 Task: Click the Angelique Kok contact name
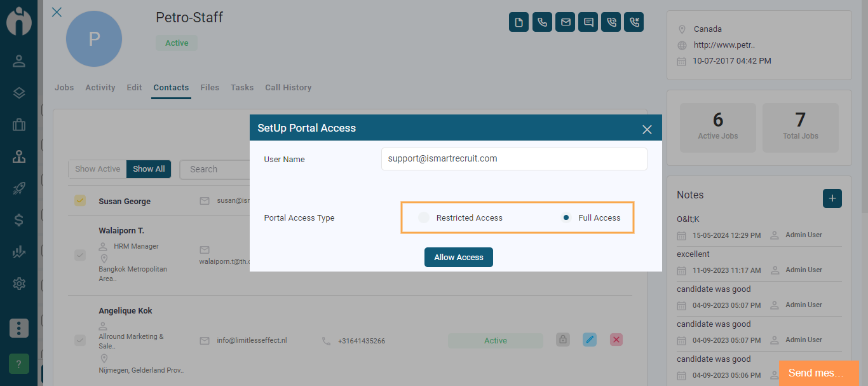(125, 311)
